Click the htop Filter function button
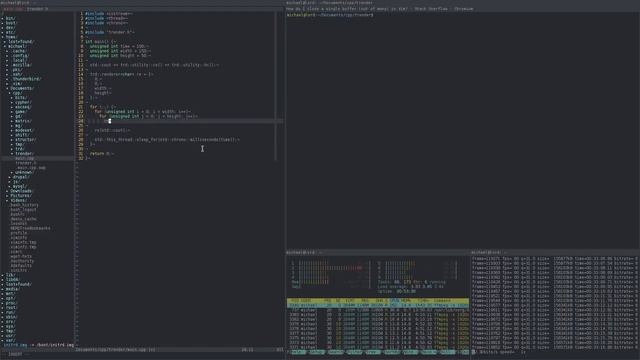640x360 pixels. point(354,352)
